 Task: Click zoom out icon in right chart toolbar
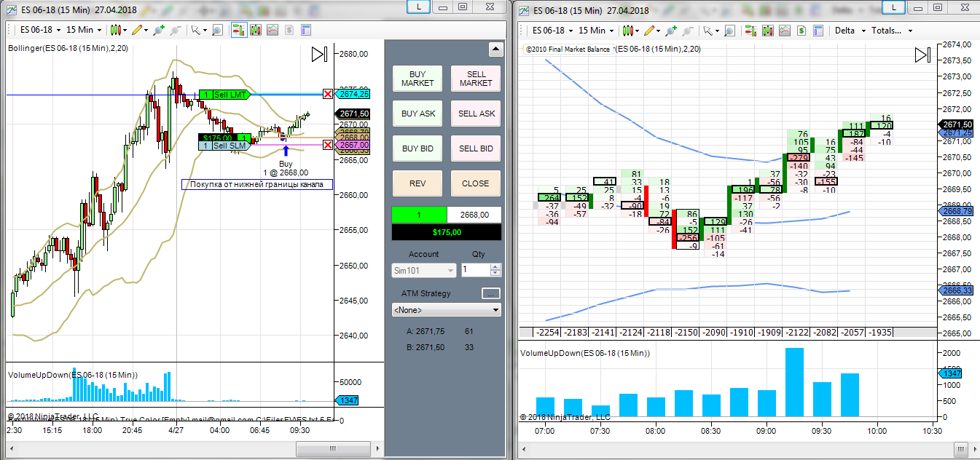[688, 30]
